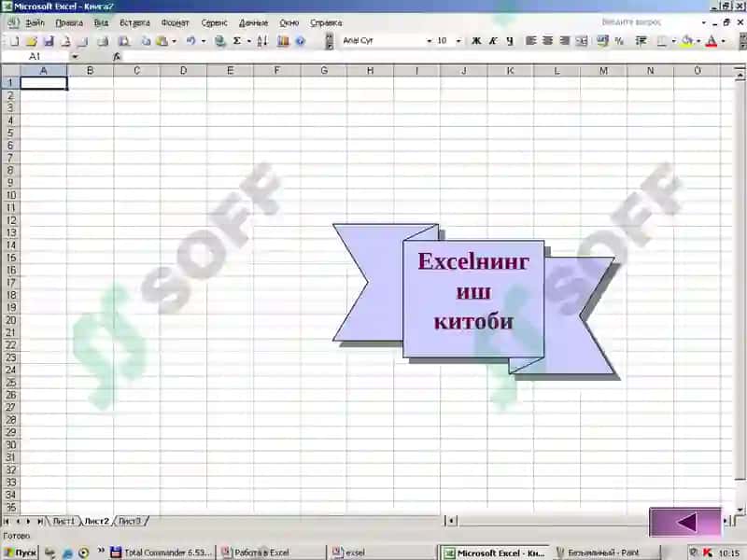Click the Excelнинг иш китоби banner shape
The width and height of the screenshot is (747, 560).
point(473,299)
